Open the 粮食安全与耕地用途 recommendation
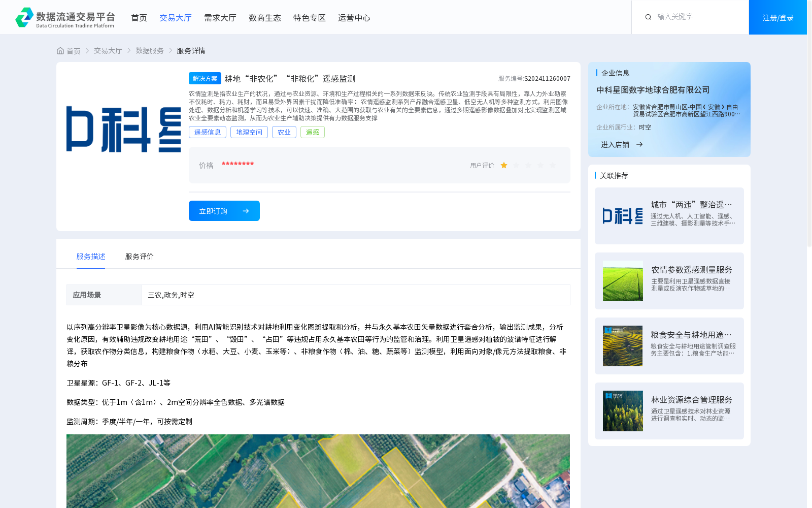This screenshot has width=812, height=508. pyautogui.click(x=669, y=346)
